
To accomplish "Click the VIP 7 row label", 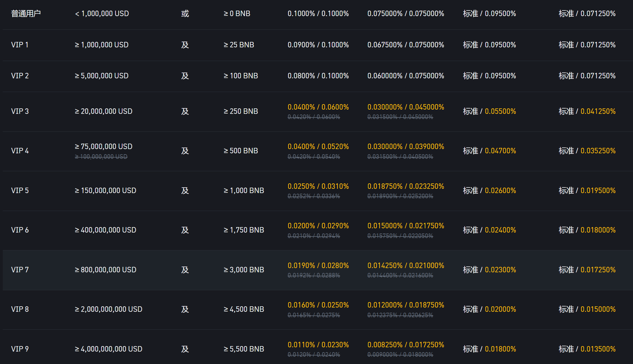I will [20, 270].
